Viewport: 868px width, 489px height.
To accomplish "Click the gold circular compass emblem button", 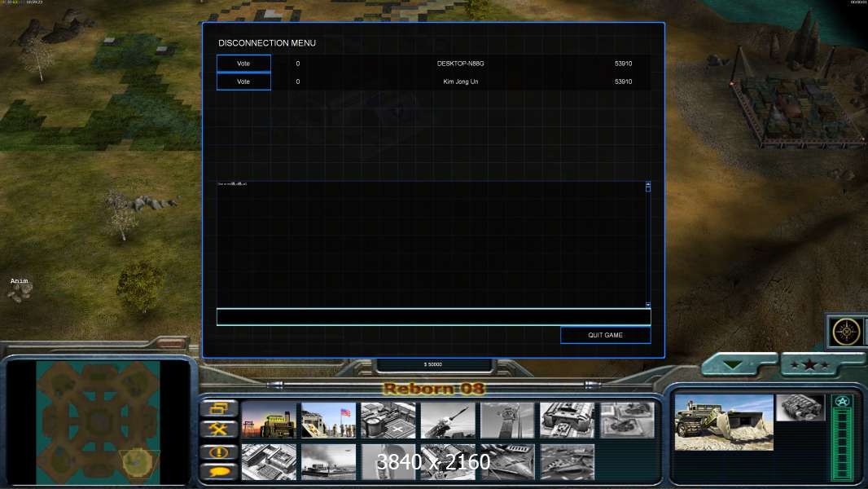I will tap(846, 331).
